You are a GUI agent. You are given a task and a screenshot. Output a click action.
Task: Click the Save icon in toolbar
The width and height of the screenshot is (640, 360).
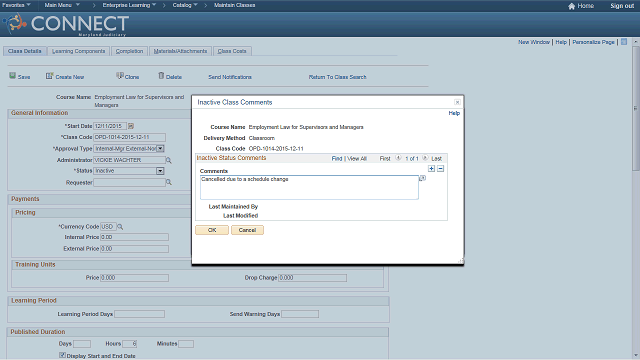coord(13,76)
